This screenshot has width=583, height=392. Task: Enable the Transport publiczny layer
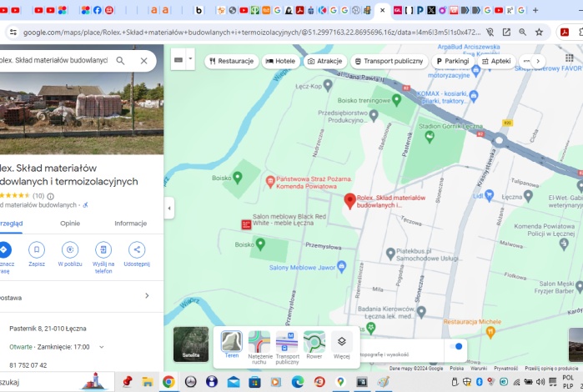[287, 347]
